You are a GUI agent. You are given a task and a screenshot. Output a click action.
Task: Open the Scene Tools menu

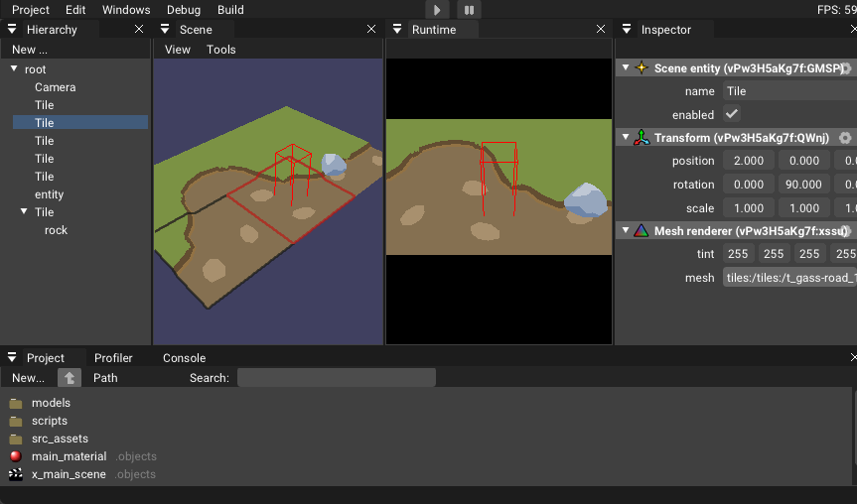coord(221,50)
